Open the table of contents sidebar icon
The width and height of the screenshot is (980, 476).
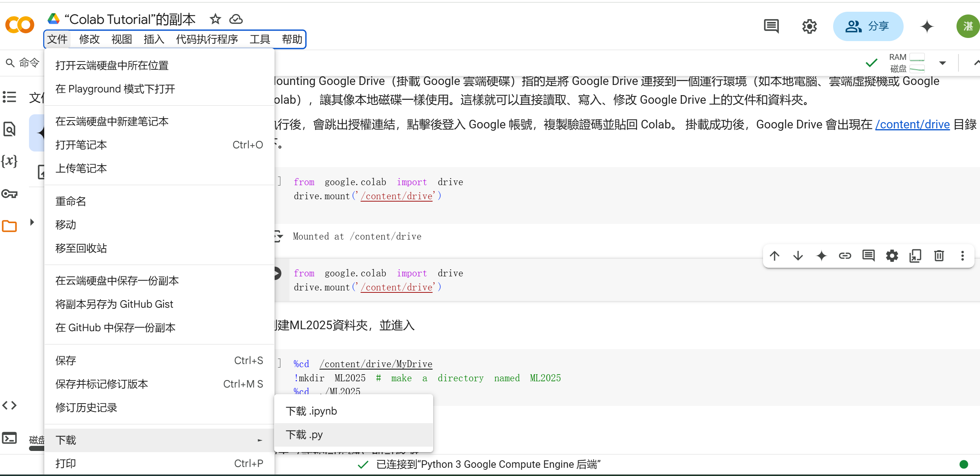point(9,97)
